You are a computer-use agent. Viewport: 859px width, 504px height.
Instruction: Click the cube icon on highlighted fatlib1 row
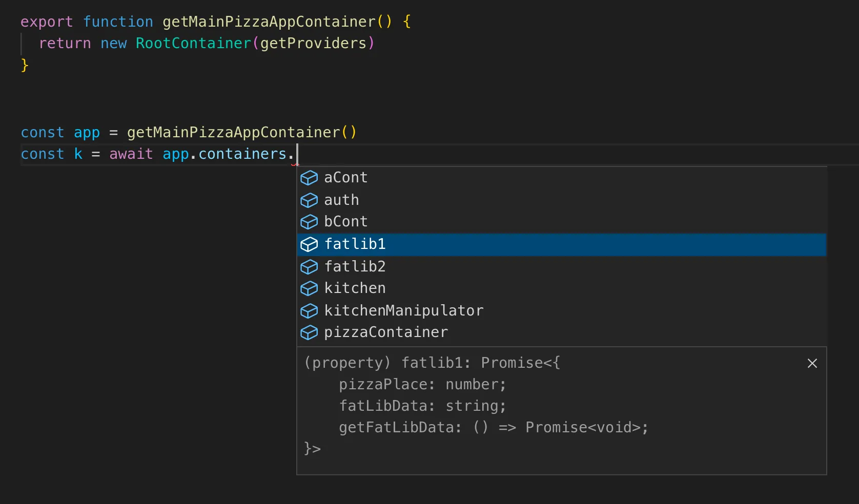pyautogui.click(x=309, y=244)
